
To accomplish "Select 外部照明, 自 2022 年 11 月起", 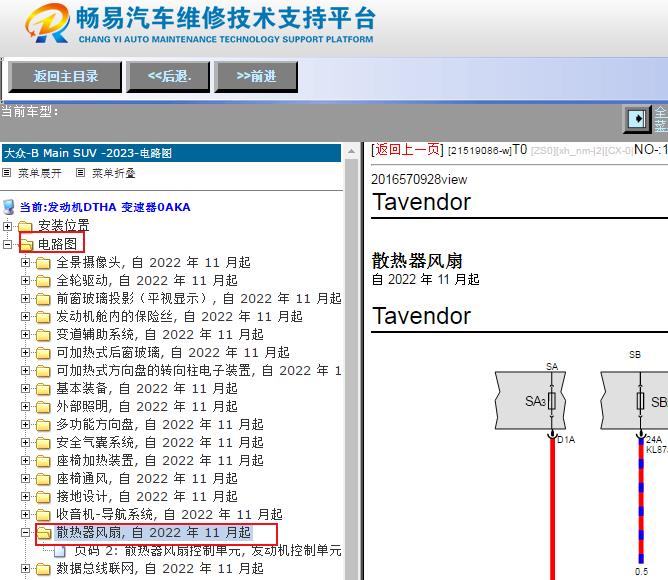I will 147,406.
